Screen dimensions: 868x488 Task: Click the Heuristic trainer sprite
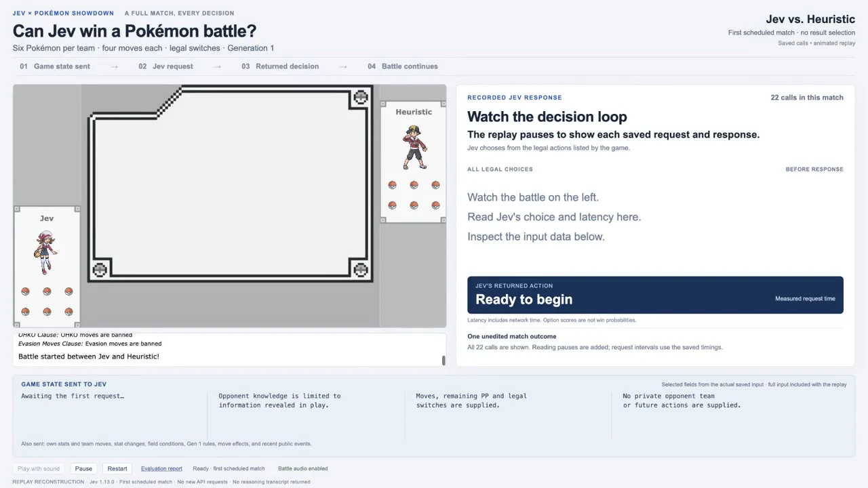[x=414, y=147]
